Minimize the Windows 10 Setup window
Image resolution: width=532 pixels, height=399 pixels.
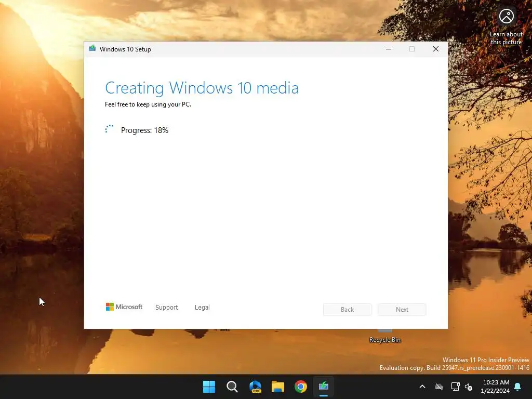(389, 49)
